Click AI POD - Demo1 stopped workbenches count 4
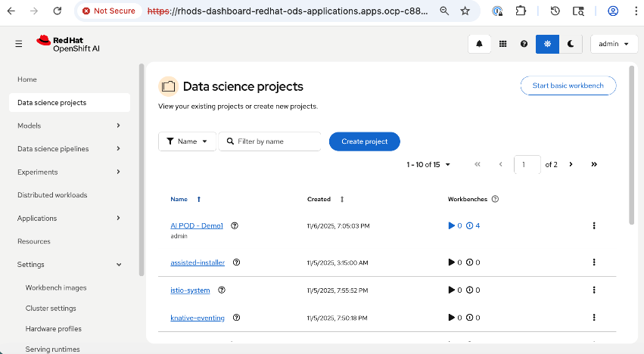The image size is (644, 354). (x=473, y=225)
